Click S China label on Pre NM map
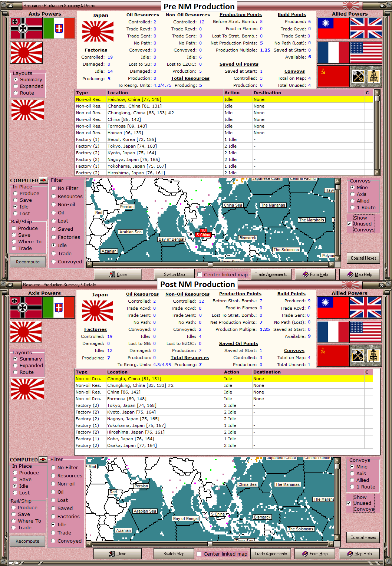 [203, 235]
